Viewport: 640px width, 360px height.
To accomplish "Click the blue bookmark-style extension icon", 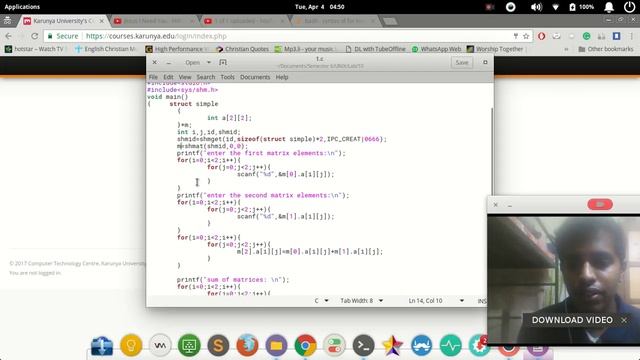I will coord(616,36).
